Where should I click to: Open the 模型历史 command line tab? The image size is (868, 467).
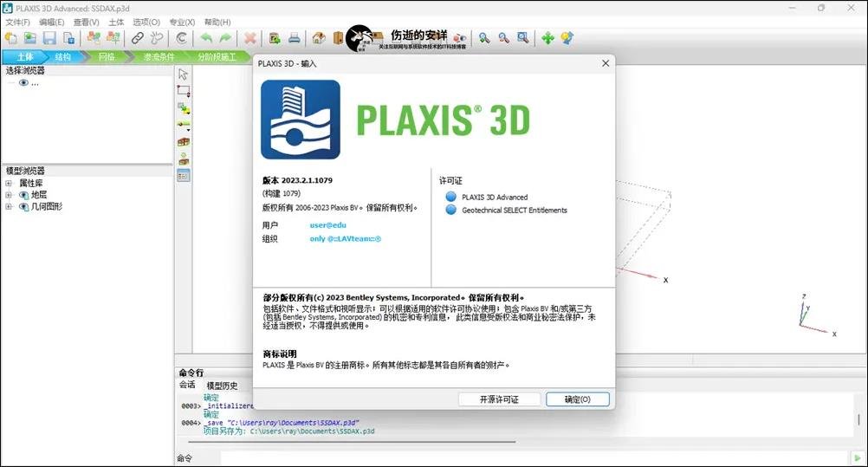pyautogui.click(x=222, y=386)
